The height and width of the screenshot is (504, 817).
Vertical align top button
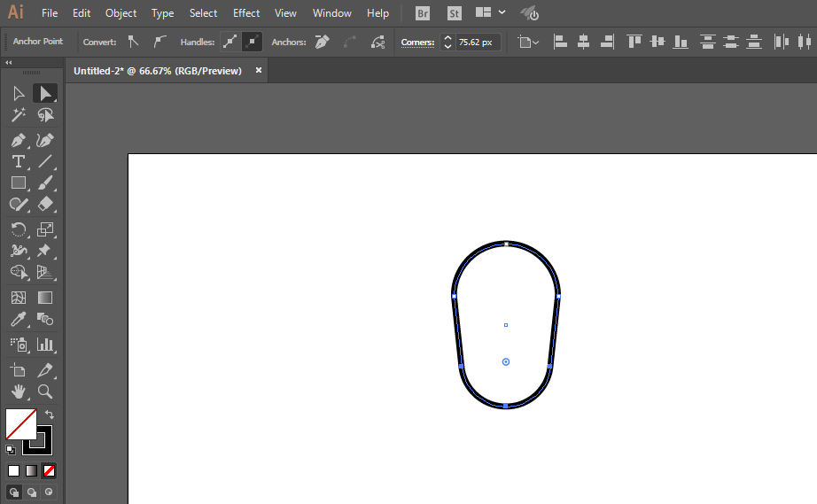pyautogui.click(x=634, y=43)
